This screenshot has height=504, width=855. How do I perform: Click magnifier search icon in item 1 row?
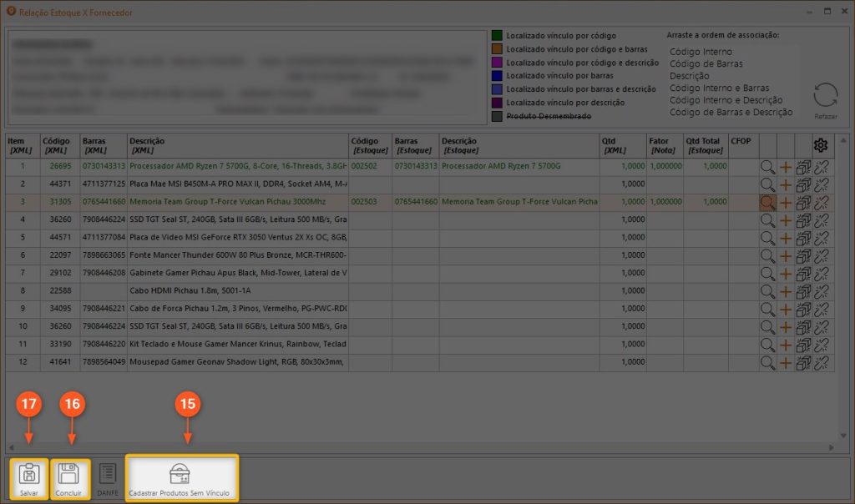[767, 166]
